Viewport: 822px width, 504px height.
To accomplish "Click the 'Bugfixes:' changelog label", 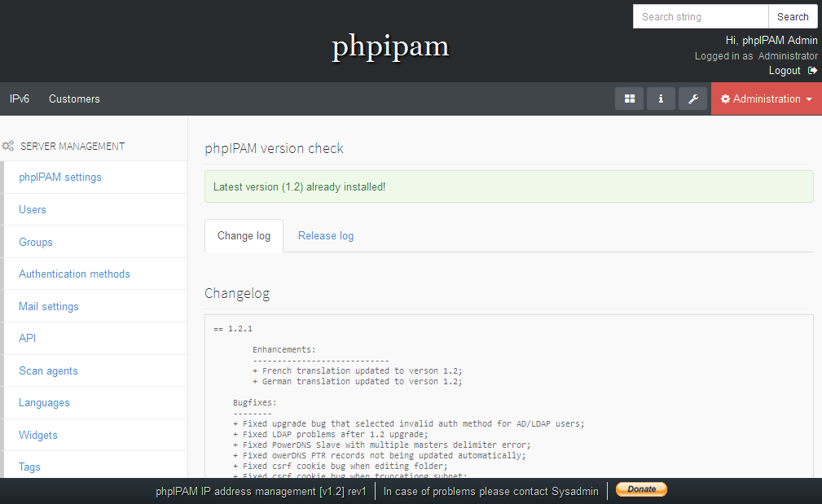I will tap(254, 403).
